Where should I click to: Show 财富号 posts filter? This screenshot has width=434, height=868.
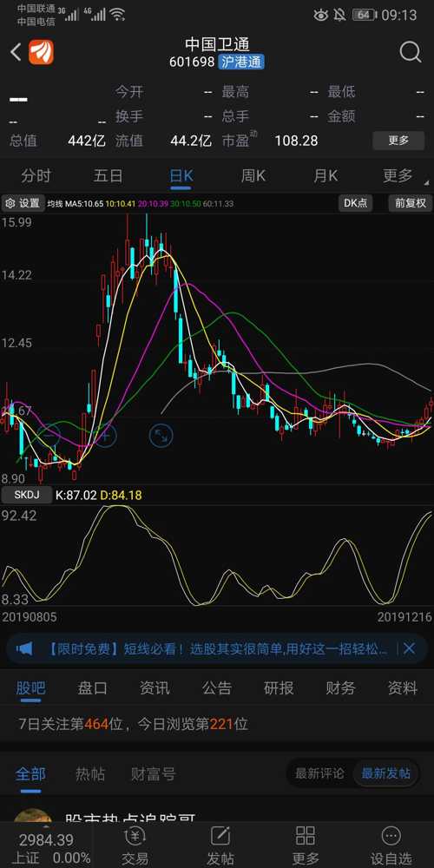(154, 773)
